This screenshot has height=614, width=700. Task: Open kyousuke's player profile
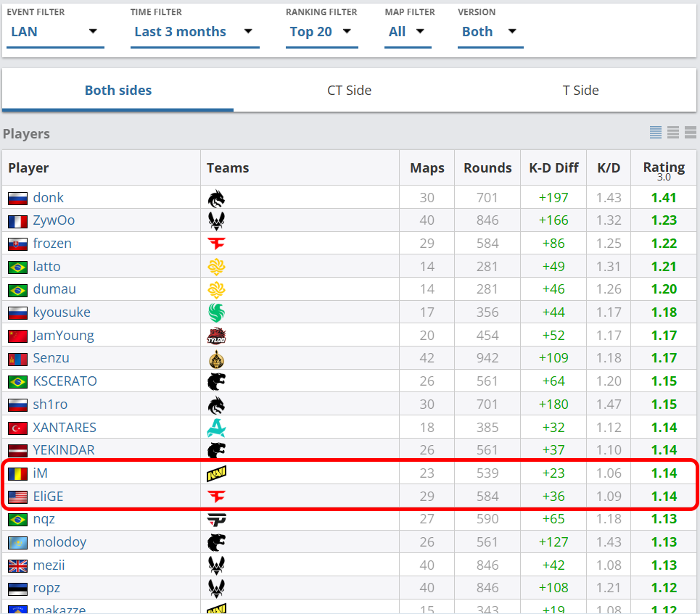point(62,312)
